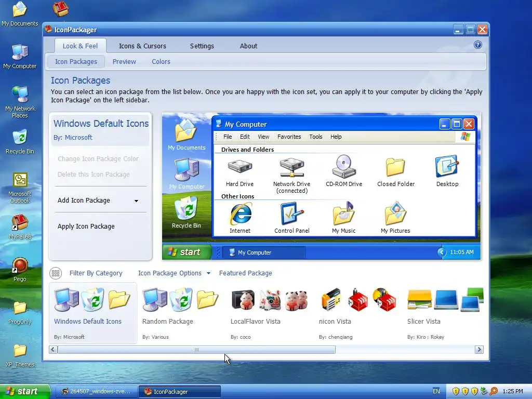
Task: Select the Icon Packages sub-tab
Action: pos(76,61)
